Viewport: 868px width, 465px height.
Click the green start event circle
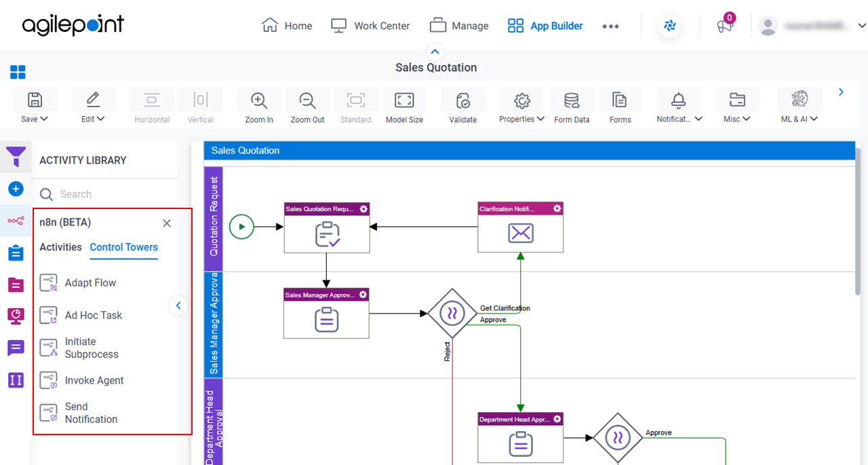tap(241, 227)
